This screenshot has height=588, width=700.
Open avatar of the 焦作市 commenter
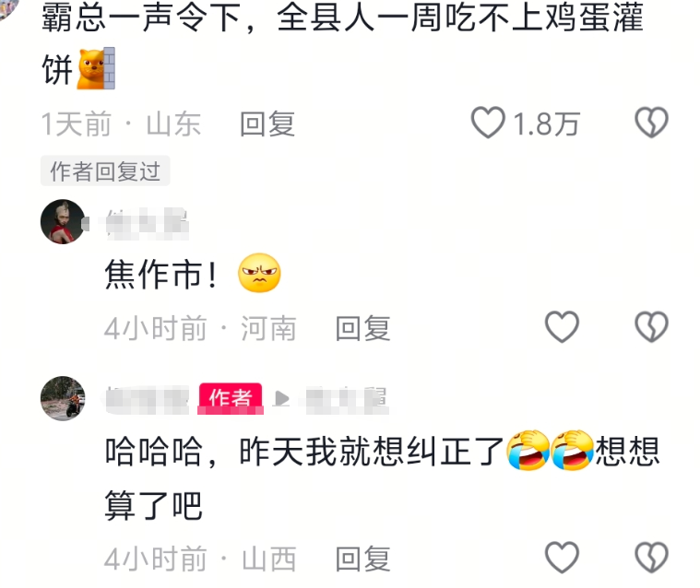coord(63,222)
